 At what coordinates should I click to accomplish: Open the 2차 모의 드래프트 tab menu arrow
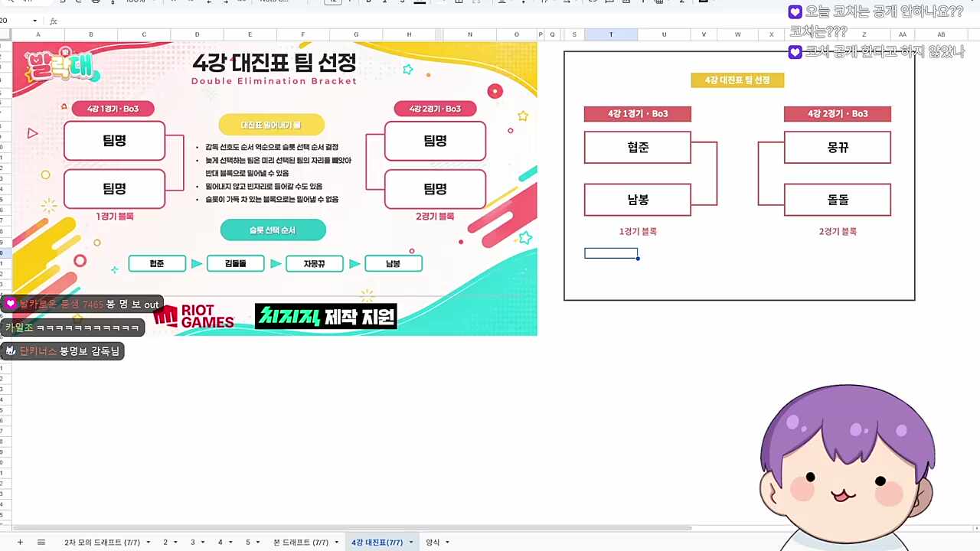tap(148, 543)
